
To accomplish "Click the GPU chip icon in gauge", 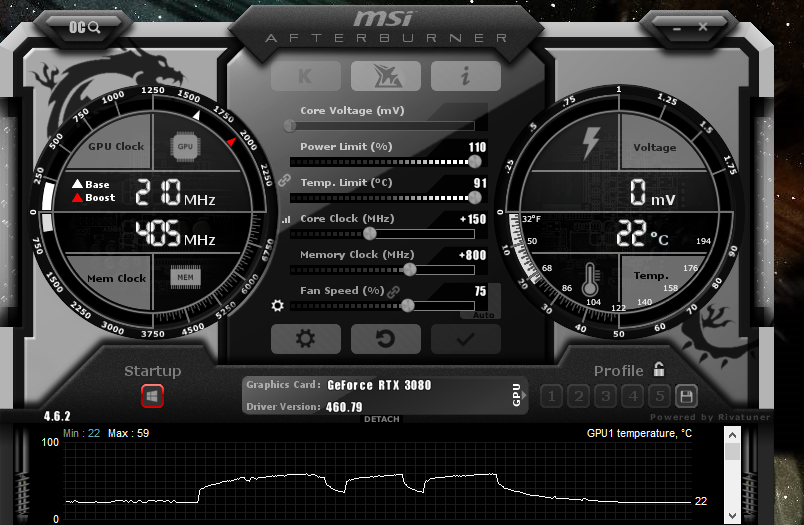I will pyautogui.click(x=185, y=147).
